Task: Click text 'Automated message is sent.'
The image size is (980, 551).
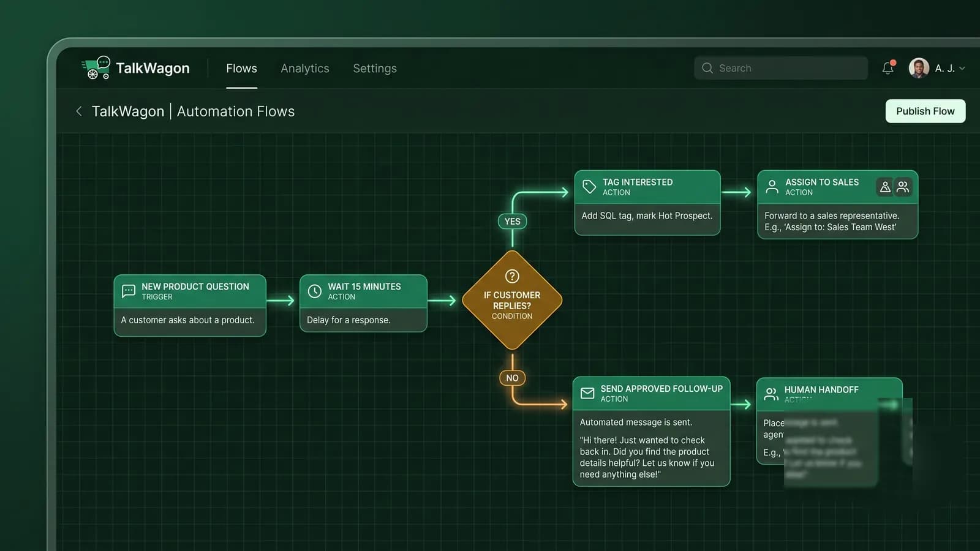Action: pos(636,422)
